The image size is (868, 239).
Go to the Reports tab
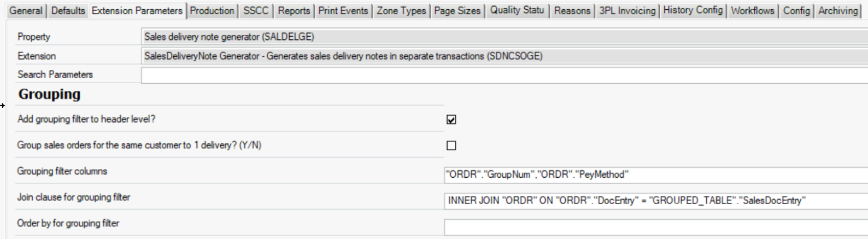(294, 10)
